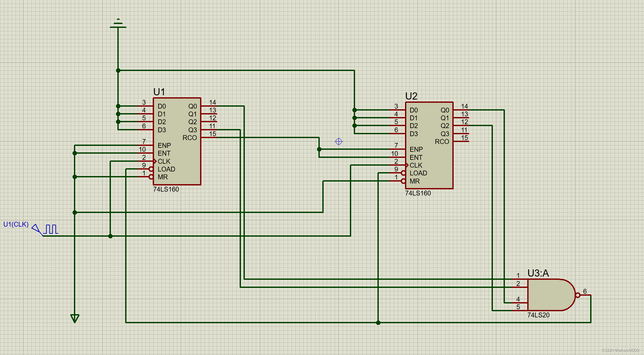
Task: Click the U2 LOAD pin 9
Action: pyautogui.click(x=396, y=173)
